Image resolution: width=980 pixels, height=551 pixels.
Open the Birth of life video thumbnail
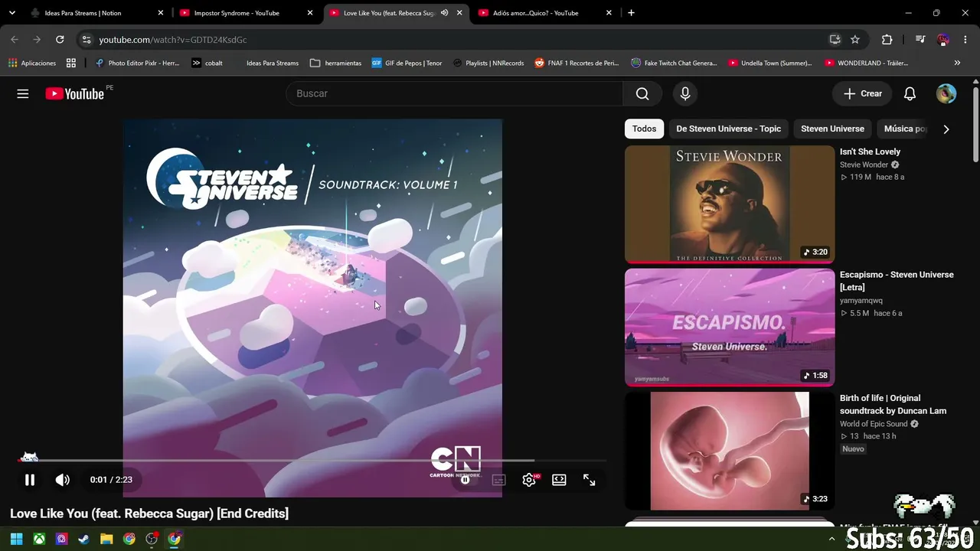pos(730,451)
